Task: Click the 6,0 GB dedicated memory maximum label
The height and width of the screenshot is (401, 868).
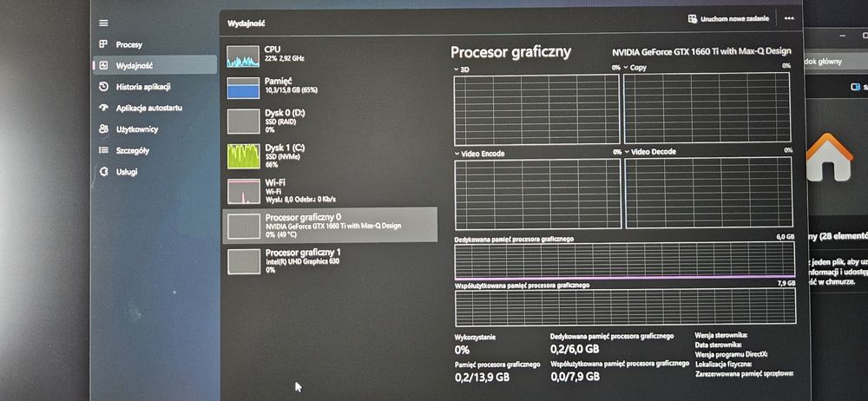Action: pos(785,236)
